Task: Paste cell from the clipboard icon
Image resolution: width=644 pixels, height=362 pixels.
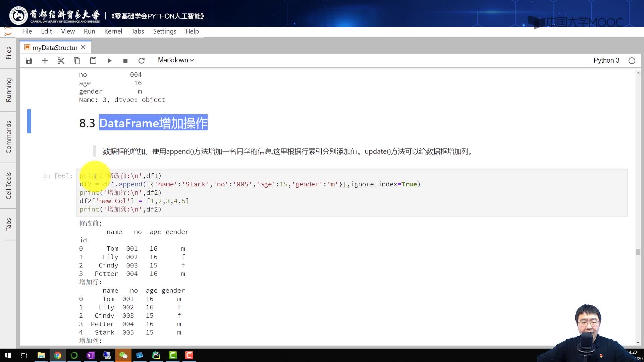Action: (93, 61)
